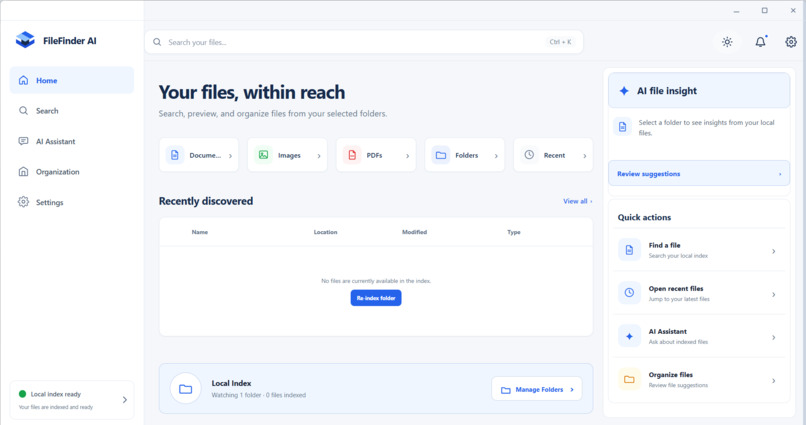Image resolution: width=806 pixels, height=425 pixels.
Task: Click the Local Index folder circle icon
Action: [x=186, y=389]
